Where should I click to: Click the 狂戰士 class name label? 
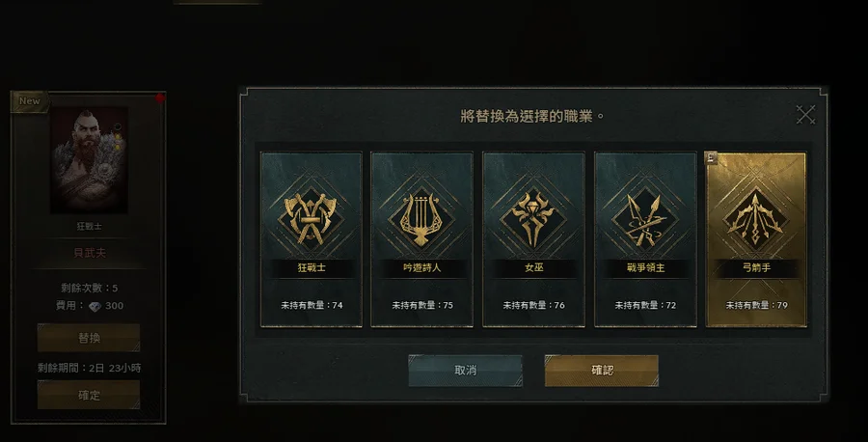pyautogui.click(x=312, y=267)
